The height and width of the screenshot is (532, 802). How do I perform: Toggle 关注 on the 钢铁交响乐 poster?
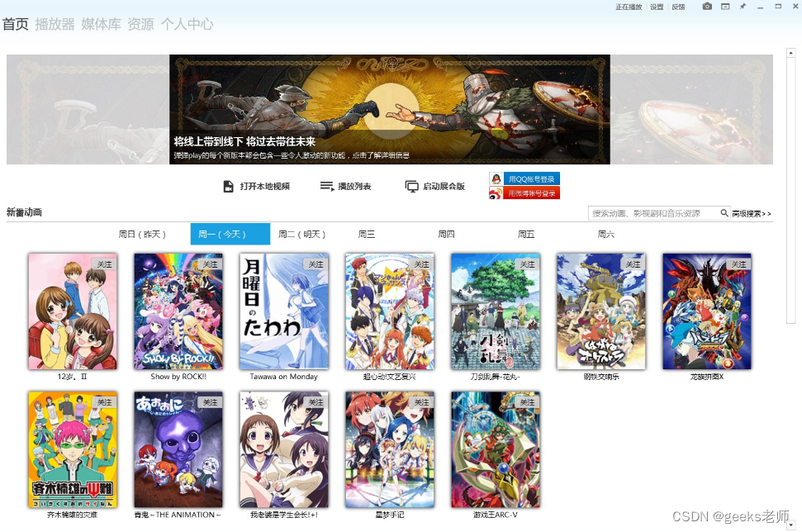point(634,264)
